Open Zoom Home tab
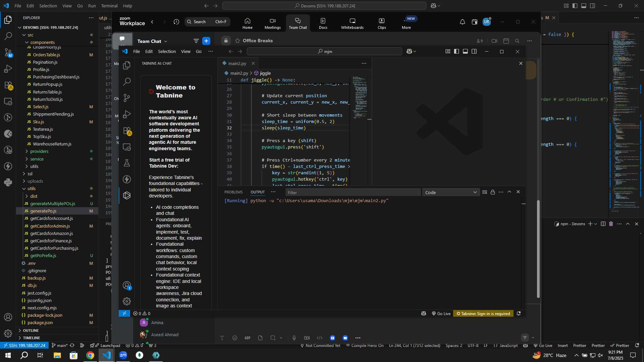Image resolution: width=644 pixels, height=362 pixels. click(248, 23)
